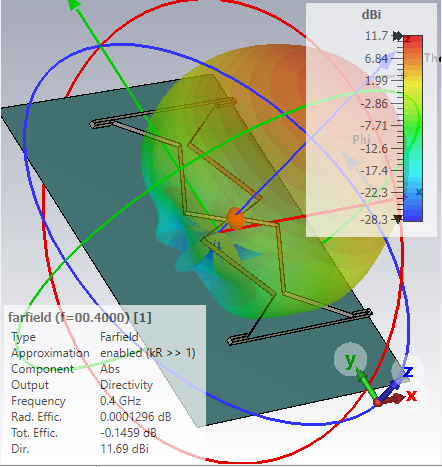Click the orange sphere at the antenna center
Screen dimensions: 442x467
[x=236, y=219]
